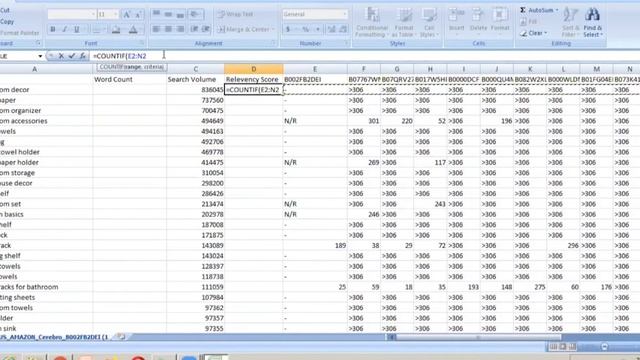Click the Search Volume cell 836045
This screenshot has width=640, height=360.
tap(196, 89)
